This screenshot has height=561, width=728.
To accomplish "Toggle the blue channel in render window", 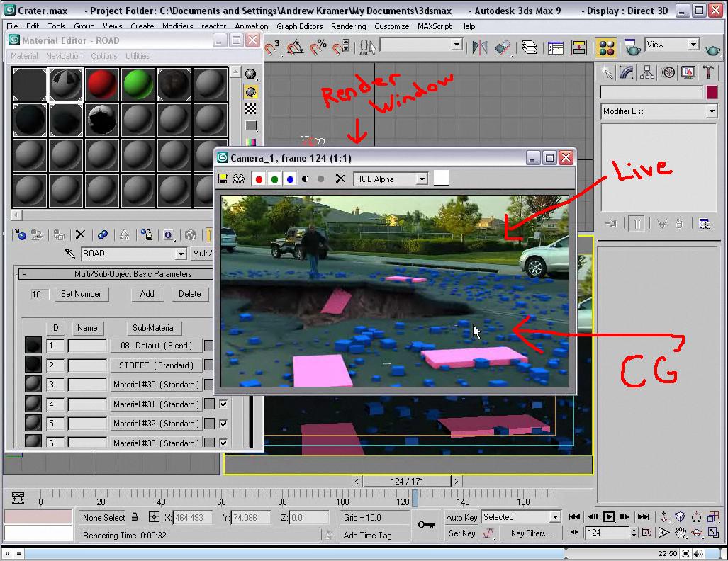I will (290, 179).
